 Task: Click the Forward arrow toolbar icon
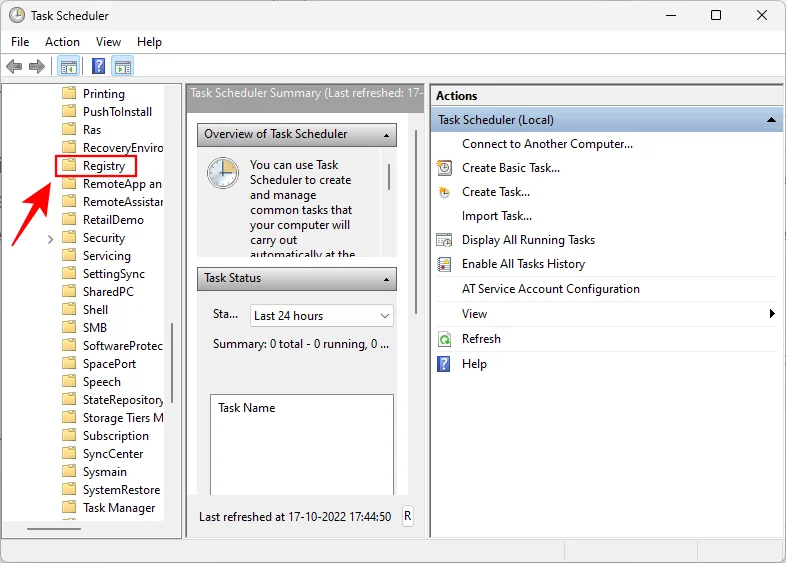pyautogui.click(x=37, y=67)
